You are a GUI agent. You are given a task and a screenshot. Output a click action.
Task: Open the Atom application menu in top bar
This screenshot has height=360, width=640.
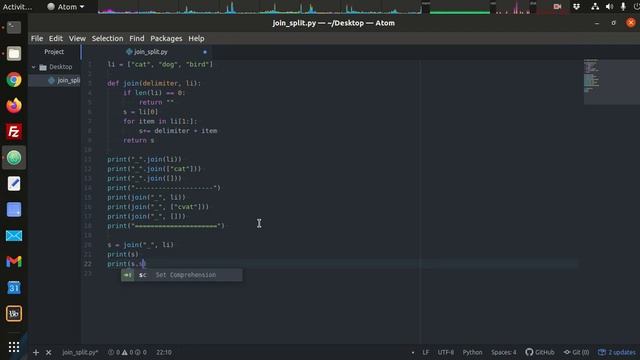pos(66,7)
